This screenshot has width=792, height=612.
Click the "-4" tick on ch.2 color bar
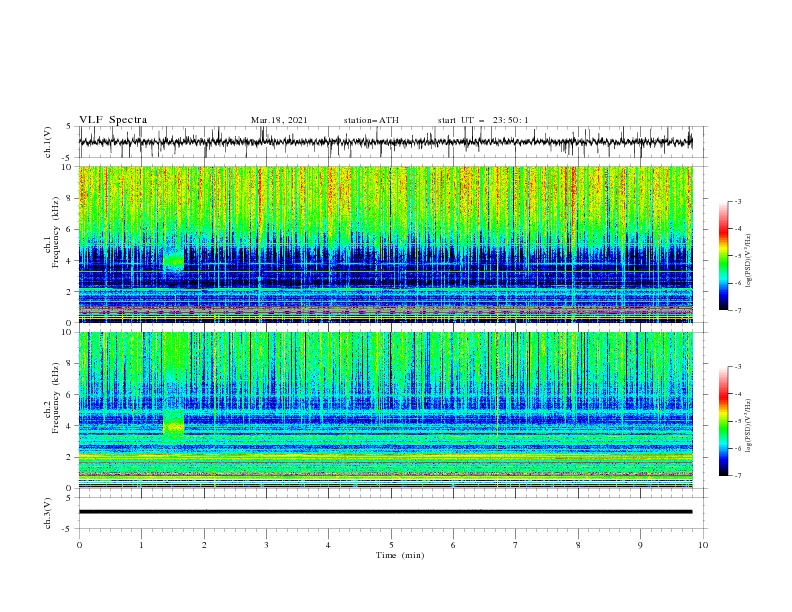(737, 394)
